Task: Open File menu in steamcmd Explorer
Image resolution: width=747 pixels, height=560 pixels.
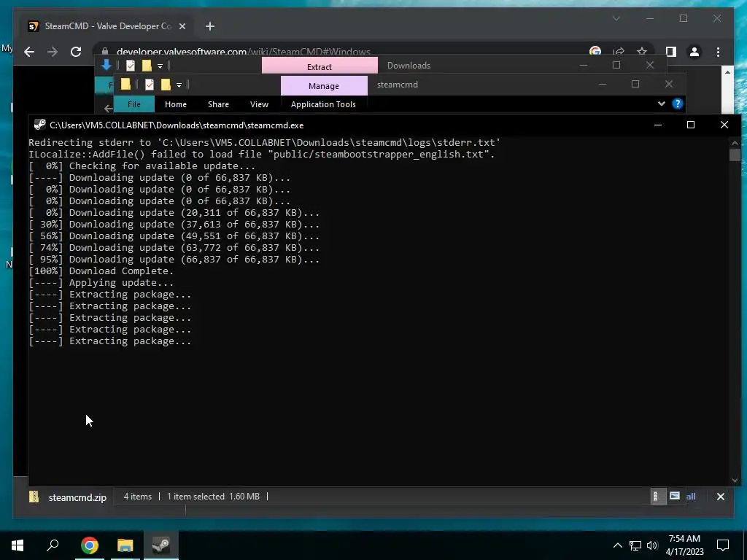Action: pos(134,104)
